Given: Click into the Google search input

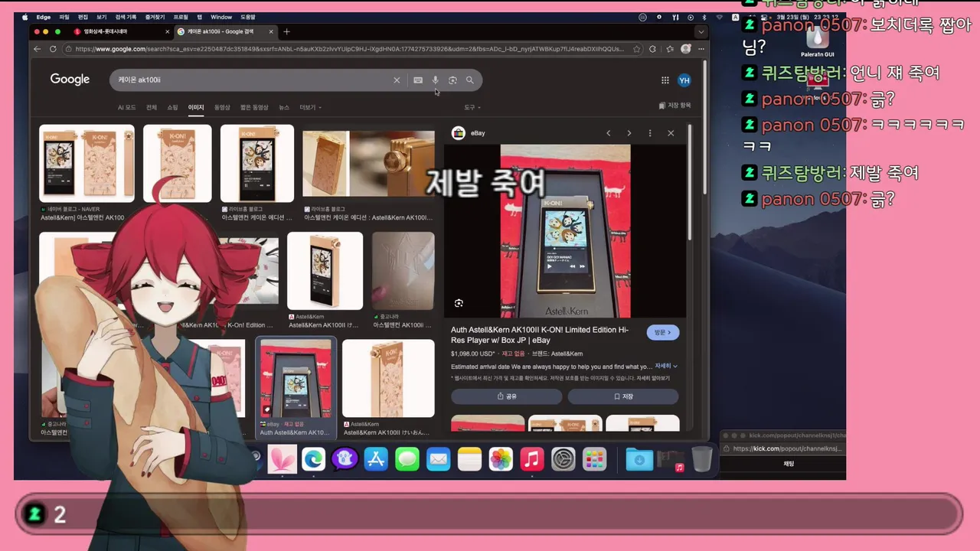Looking at the screenshot, I should (x=253, y=80).
